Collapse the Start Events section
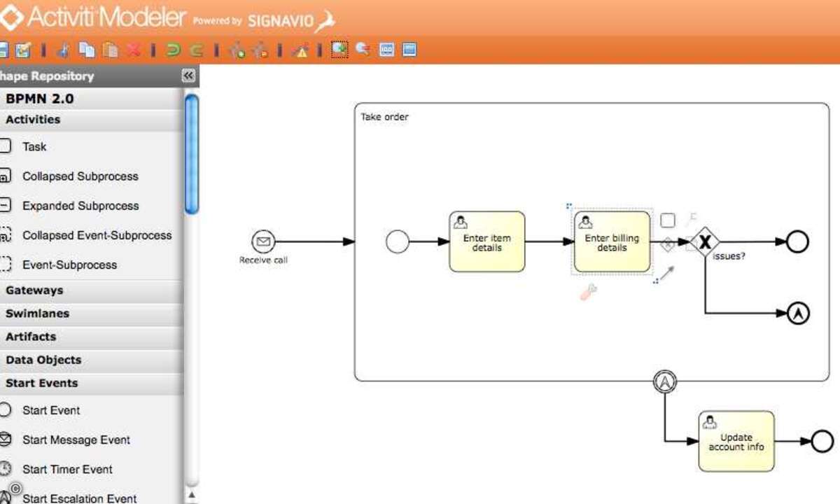This screenshot has width=840, height=504. tap(92, 383)
